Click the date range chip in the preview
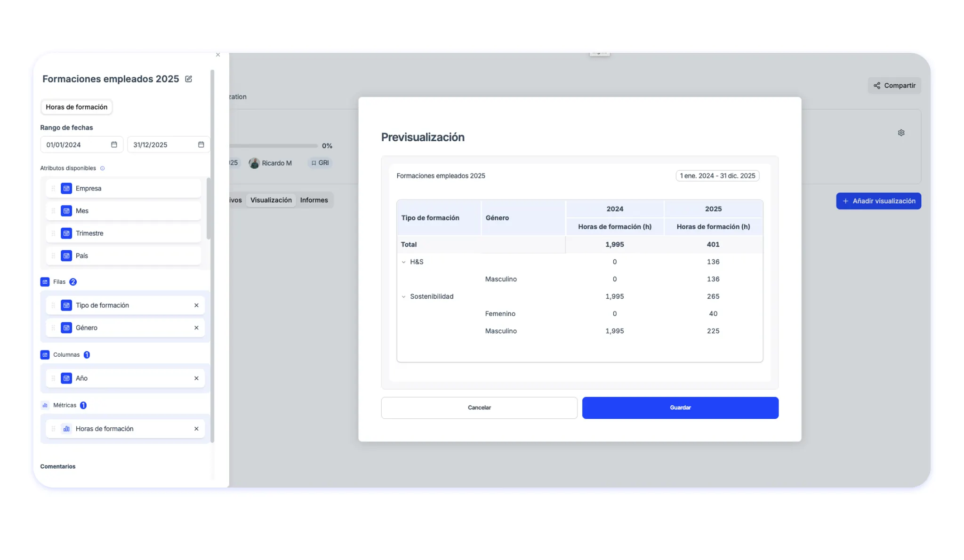The height and width of the screenshot is (560, 964). (x=717, y=176)
